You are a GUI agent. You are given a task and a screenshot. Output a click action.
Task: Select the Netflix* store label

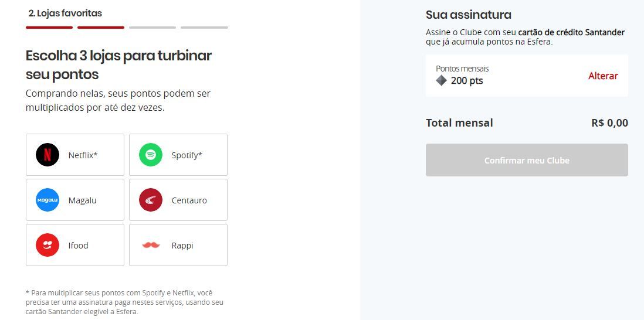[x=83, y=155]
